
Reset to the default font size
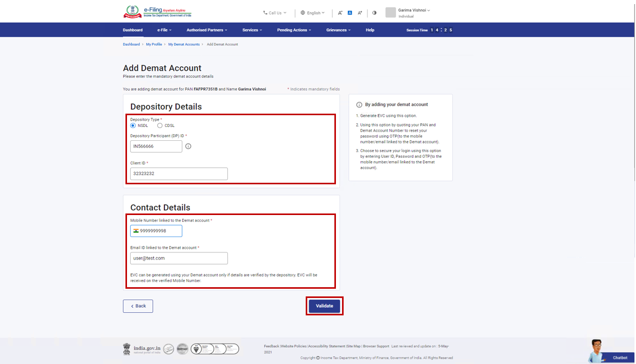click(x=350, y=13)
